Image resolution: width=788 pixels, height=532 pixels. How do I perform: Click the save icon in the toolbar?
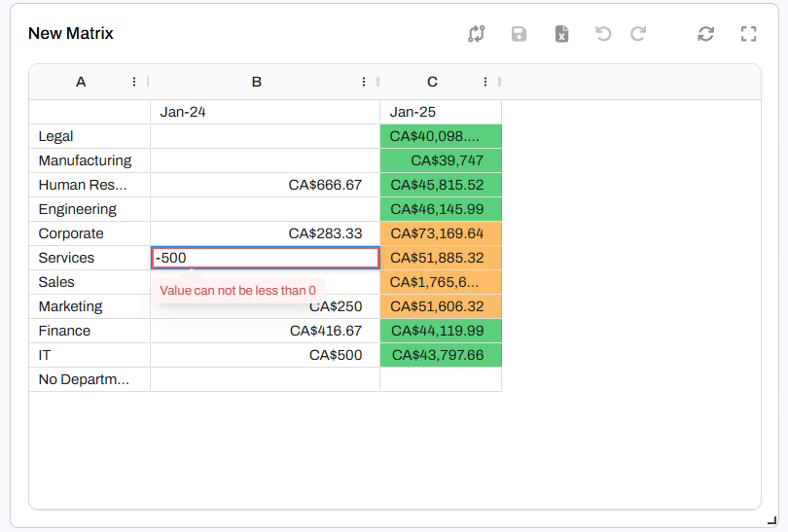click(x=519, y=34)
